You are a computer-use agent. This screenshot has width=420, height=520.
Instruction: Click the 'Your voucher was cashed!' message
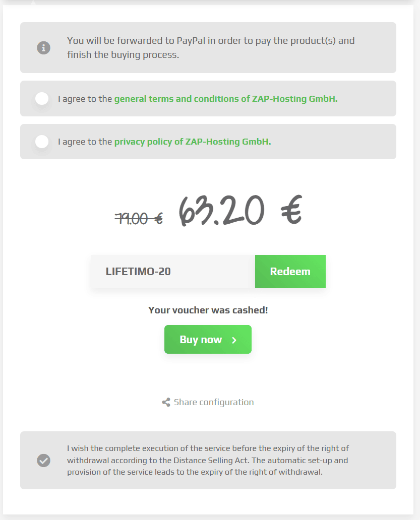208,310
